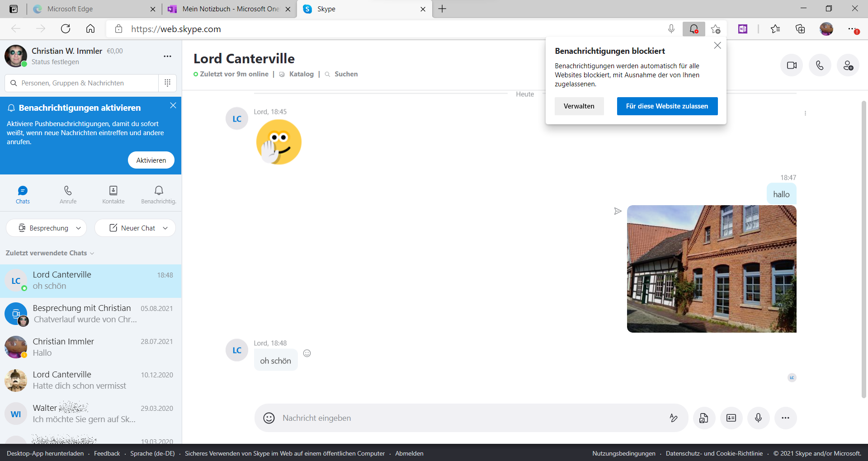
Task: Add a smiley reaction to the oh schön message
Action: (x=307, y=353)
